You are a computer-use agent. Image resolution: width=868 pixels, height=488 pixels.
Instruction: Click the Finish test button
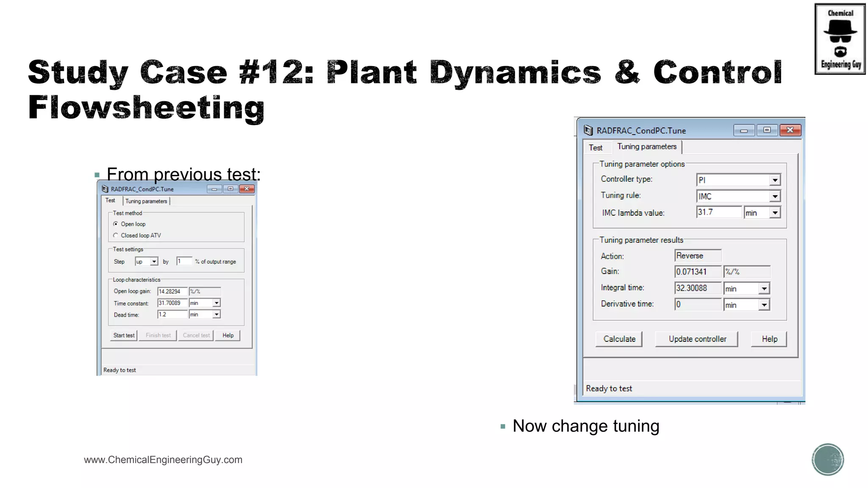(x=158, y=335)
